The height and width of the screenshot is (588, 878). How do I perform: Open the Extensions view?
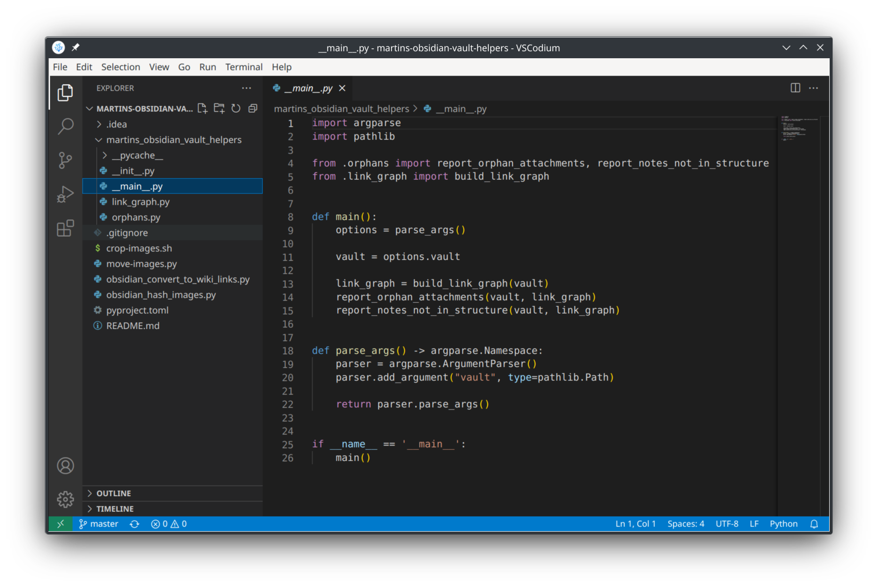point(65,228)
